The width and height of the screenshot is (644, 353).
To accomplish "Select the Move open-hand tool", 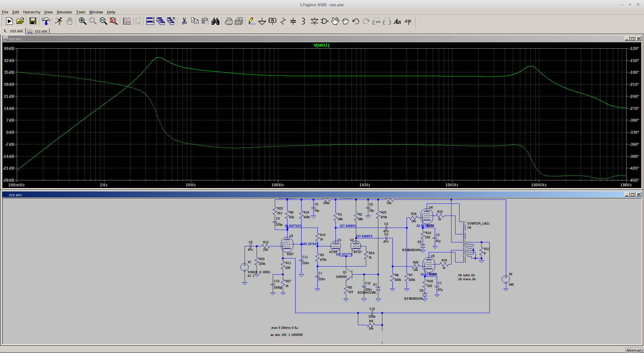I will (x=335, y=21).
